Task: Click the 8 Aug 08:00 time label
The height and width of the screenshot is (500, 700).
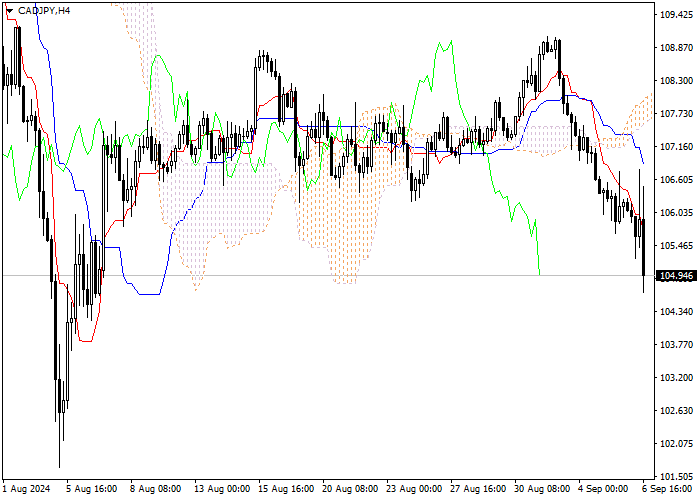Action: coord(156,489)
